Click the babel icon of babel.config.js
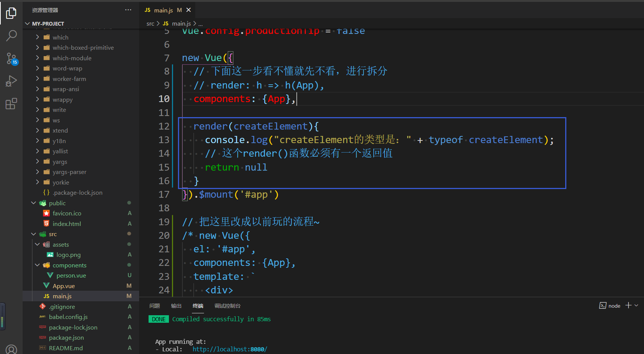This screenshot has width=644, height=354. point(43,317)
